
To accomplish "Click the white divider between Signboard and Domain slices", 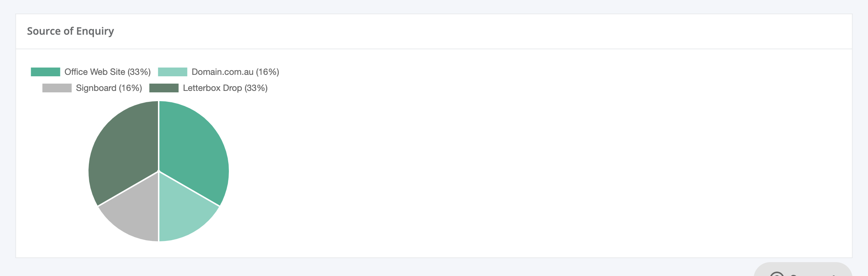I will (x=159, y=206).
